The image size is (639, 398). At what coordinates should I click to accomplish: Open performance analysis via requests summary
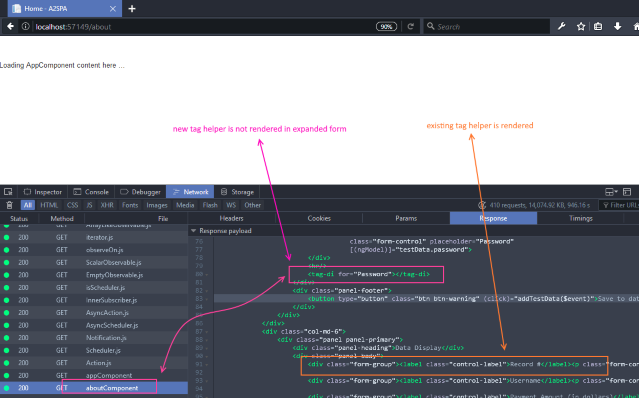pos(534,205)
